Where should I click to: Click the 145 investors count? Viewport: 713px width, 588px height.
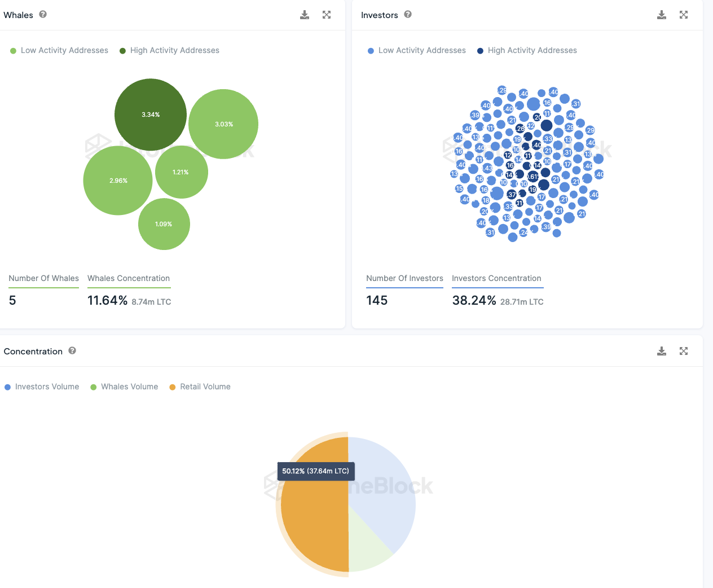[x=377, y=300]
